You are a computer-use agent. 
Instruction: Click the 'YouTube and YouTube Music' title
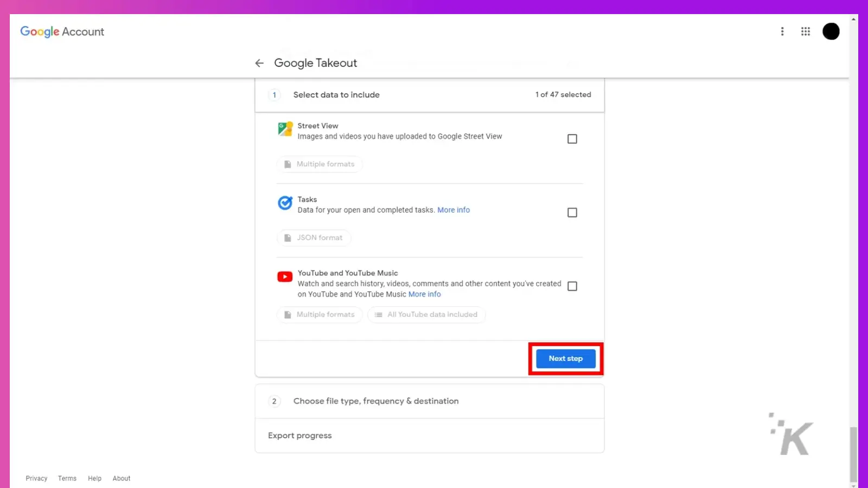[x=348, y=273]
